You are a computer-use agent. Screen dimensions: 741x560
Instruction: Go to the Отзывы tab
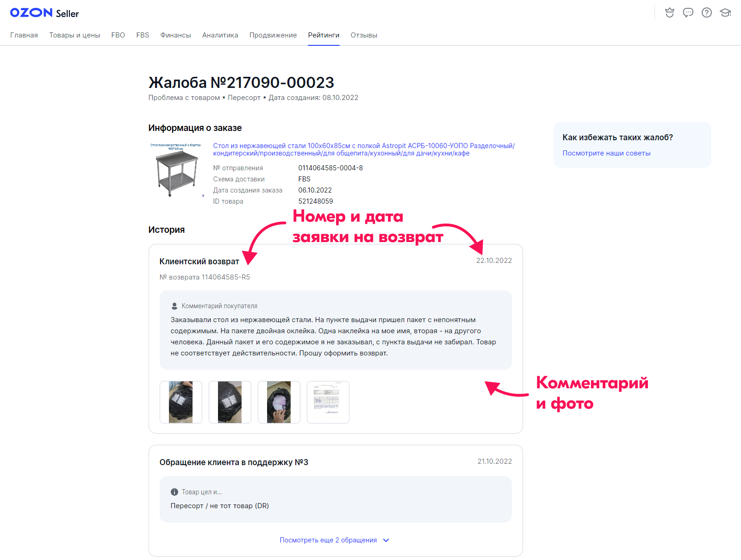[x=364, y=35]
